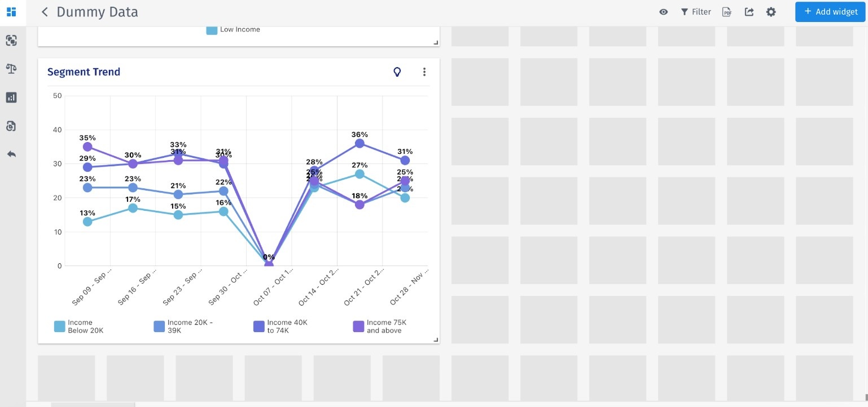This screenshot has width=868, height=407.
Task: Go back using the chevron beside Dummy Data
Action: click(x=45, y=12)
